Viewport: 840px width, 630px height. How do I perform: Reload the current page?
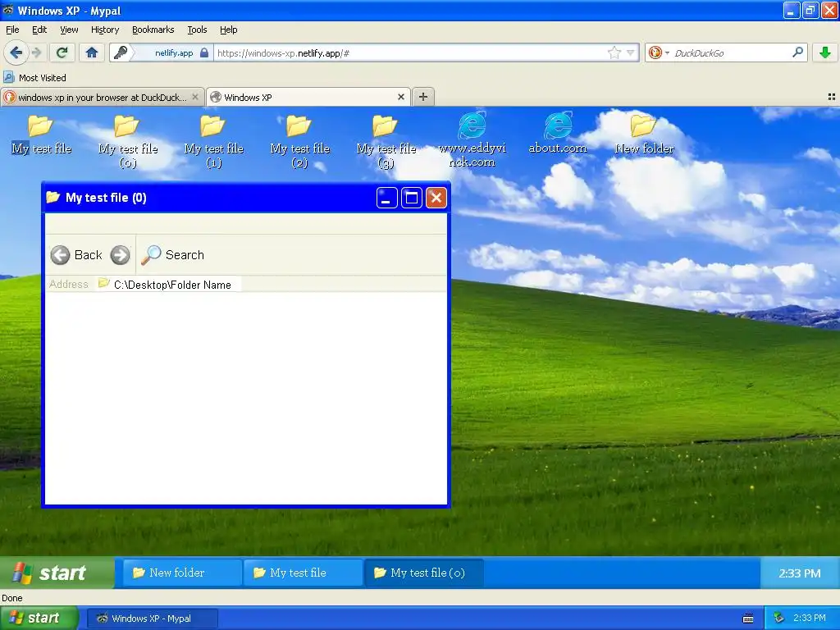pos(62,52)
